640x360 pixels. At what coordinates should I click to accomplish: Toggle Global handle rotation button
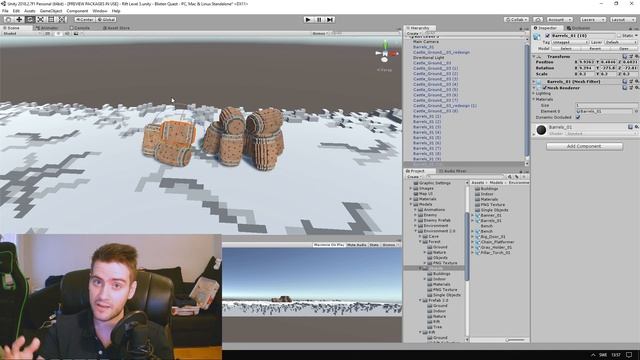(x=106, y=19)
